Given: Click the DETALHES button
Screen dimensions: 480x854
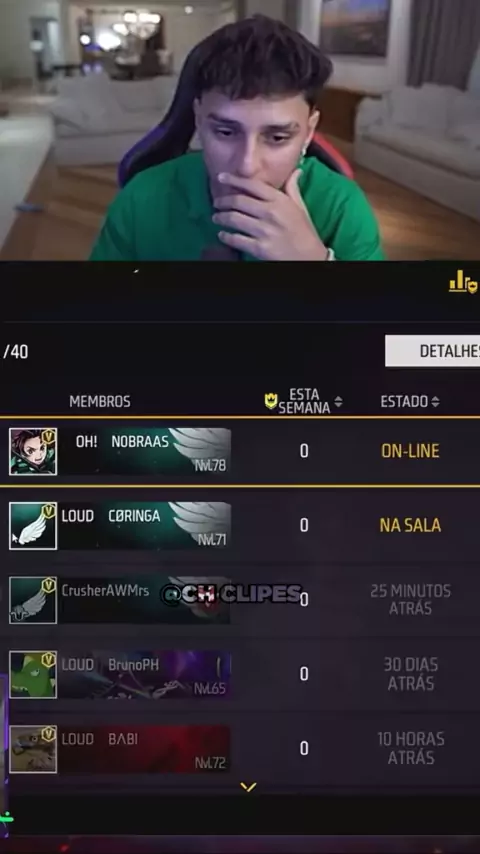Looking at the screenshot, I should (x=433, y=351).
